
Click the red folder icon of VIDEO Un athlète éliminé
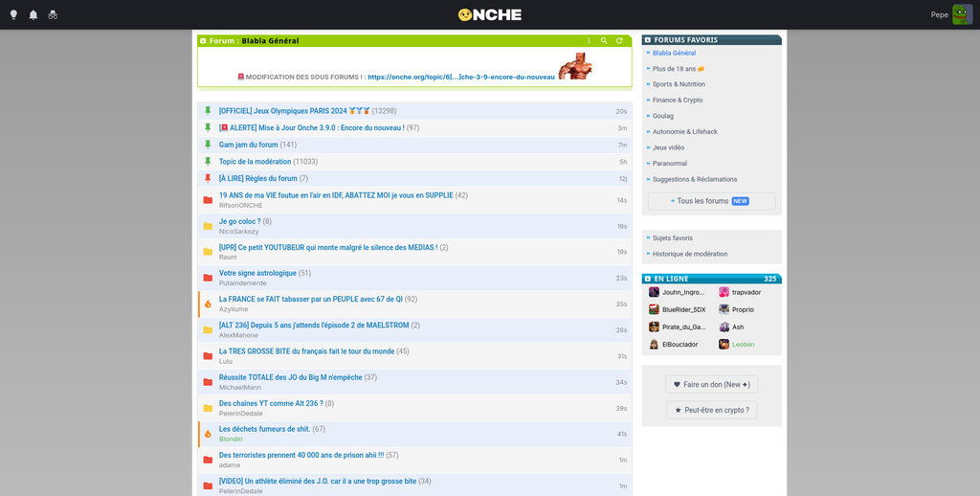[208, 486]
